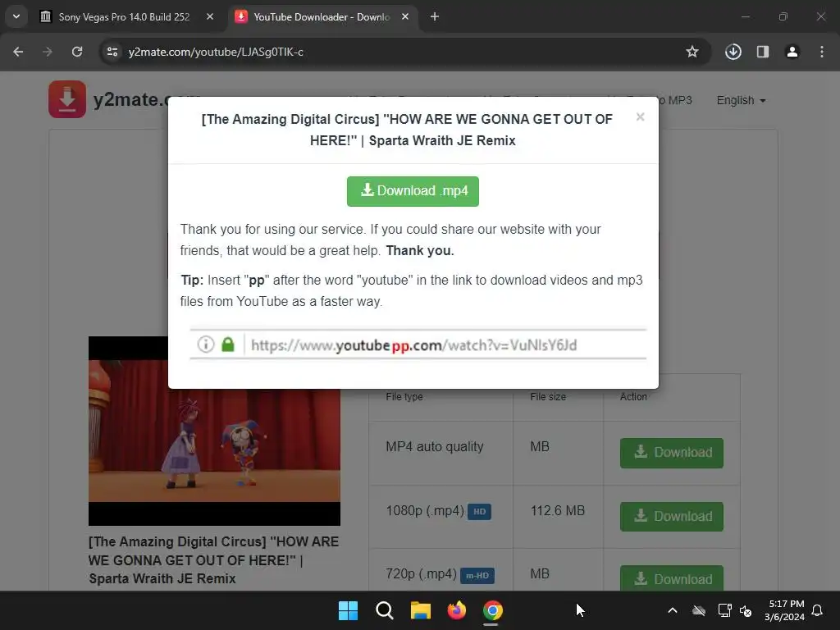Click the 1080p HD badge

[479, 512]
